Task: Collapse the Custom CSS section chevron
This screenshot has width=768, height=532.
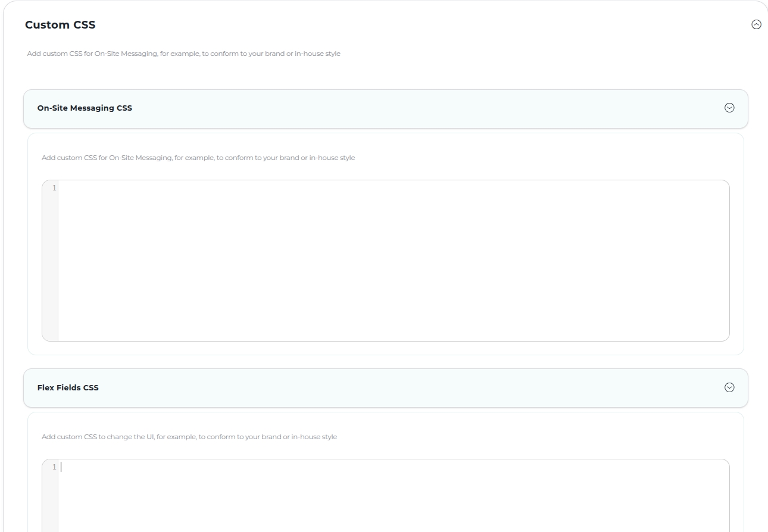Action: pyautogui.click(x=756, y=25)
